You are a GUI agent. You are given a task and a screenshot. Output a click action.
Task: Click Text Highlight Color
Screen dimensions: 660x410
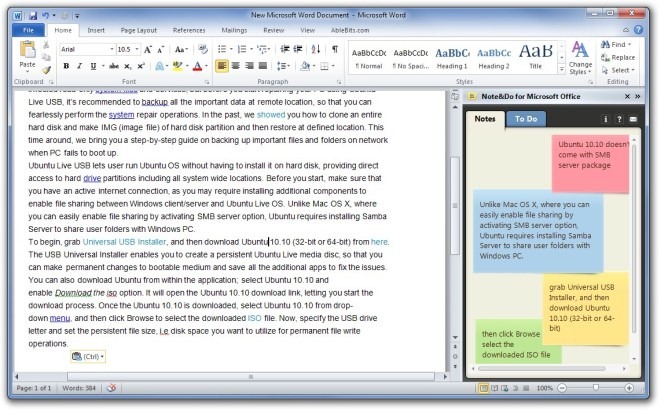[x=178, y=66]
